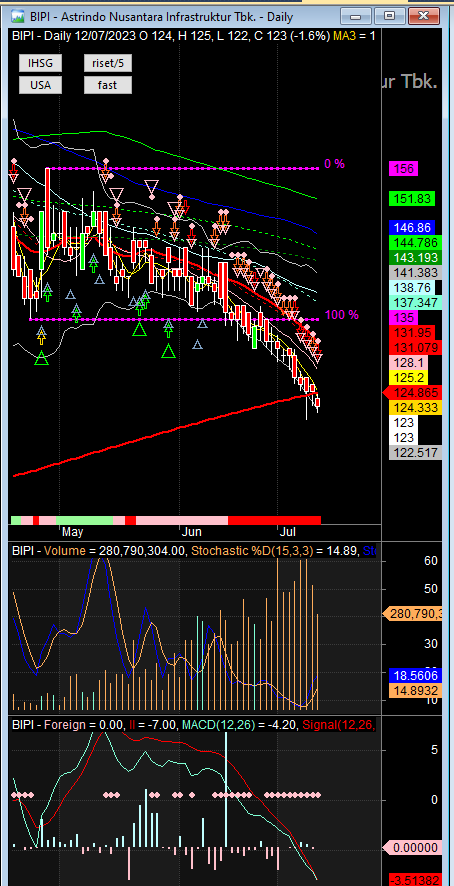Click the 14.8932 stochastic value label
Screen dimensions: 454x886
point(415,690)
